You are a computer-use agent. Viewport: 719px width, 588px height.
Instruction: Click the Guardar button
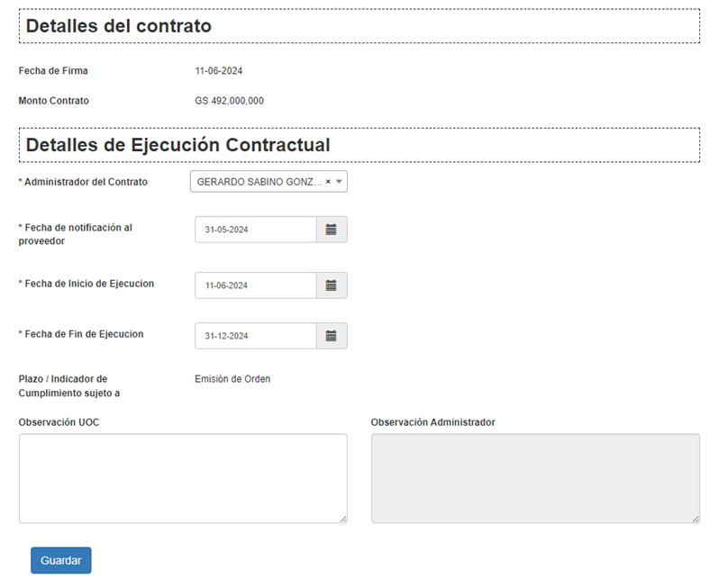[60, 560]
